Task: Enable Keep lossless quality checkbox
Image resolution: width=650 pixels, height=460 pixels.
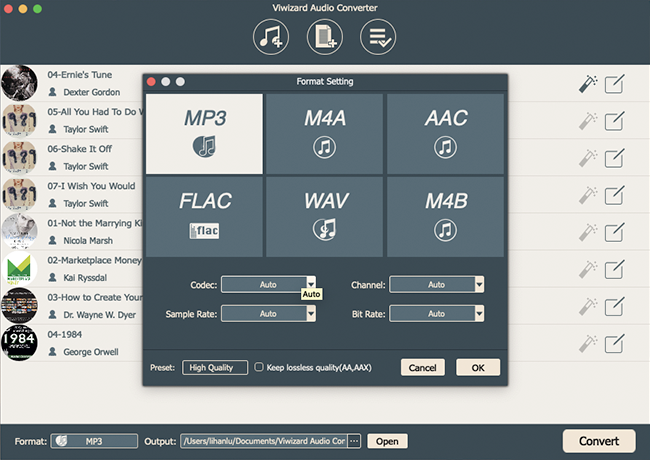Action: [x=259, y=367]
